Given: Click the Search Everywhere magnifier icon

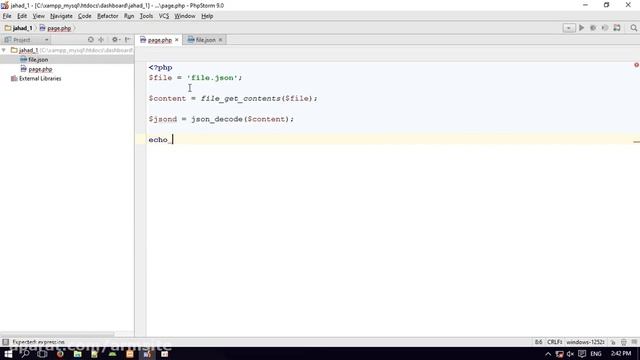Looking at the screenshot, I should pyautogui.click(x=633, y=28).
